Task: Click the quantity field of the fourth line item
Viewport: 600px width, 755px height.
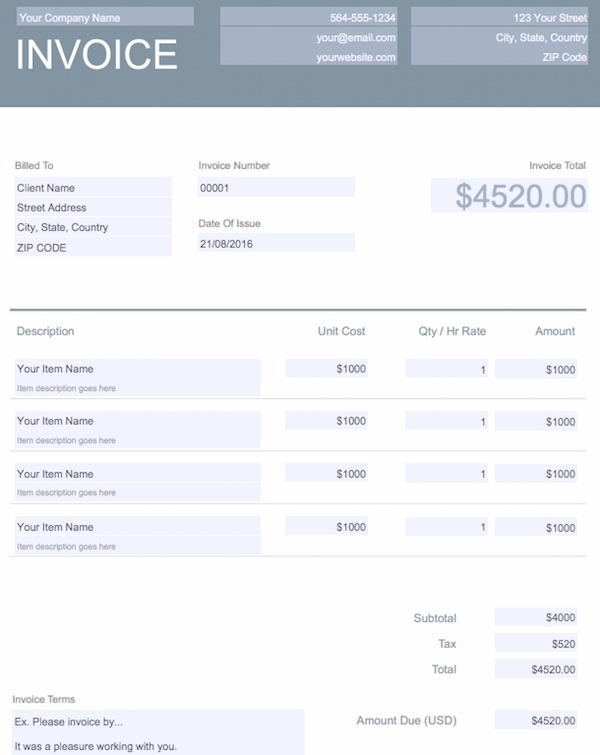Action: [x=446, y=527]
